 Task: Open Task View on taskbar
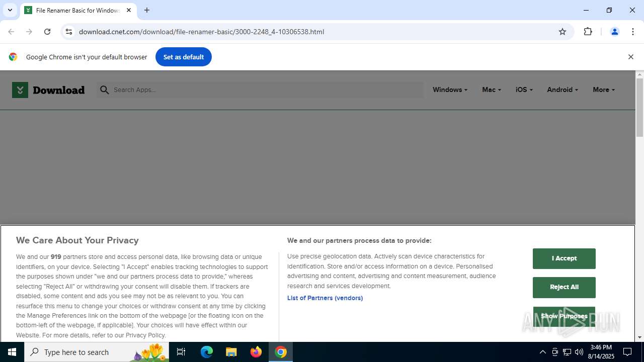click(x=181, y=352)
